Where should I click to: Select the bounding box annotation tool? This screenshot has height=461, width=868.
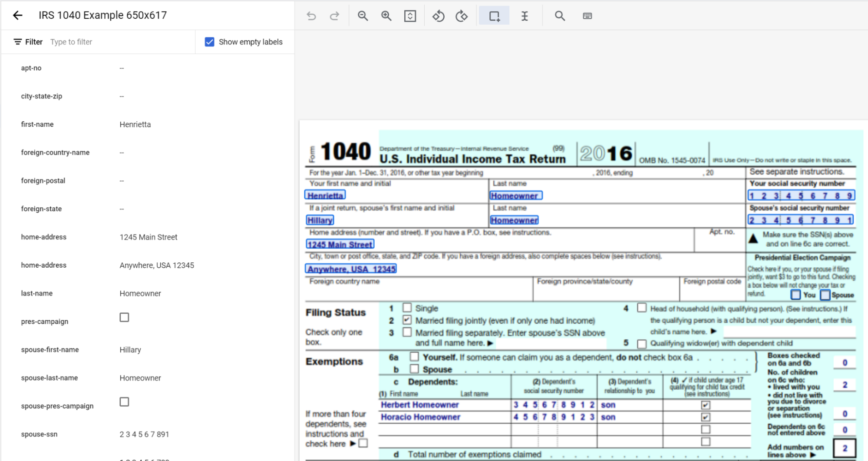coord(494,16)
